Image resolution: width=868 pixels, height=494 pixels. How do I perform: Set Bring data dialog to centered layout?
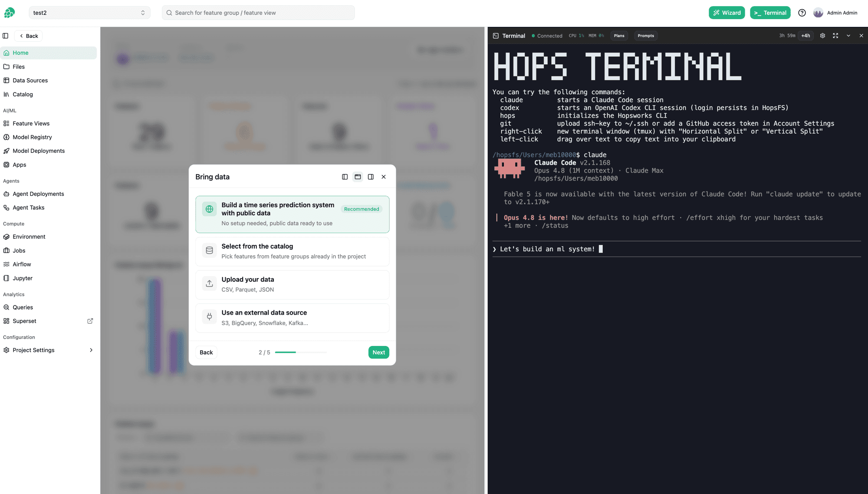point(358,177)
